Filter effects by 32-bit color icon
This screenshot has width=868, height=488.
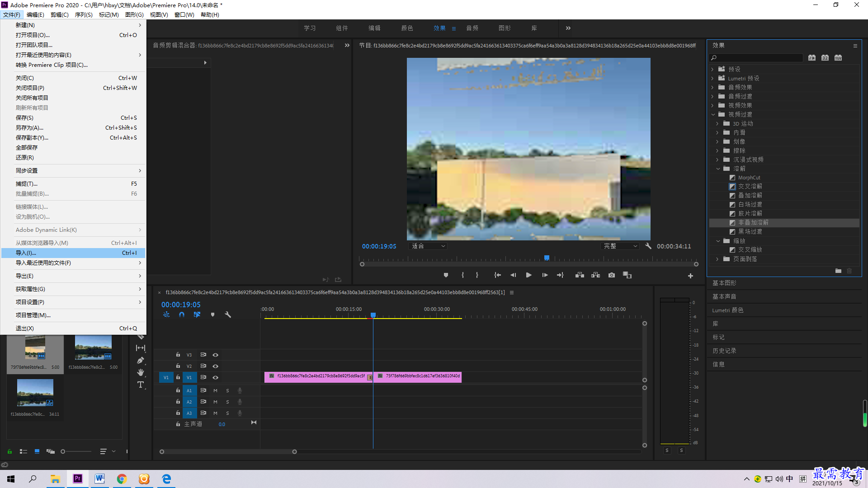coord(825,58)
